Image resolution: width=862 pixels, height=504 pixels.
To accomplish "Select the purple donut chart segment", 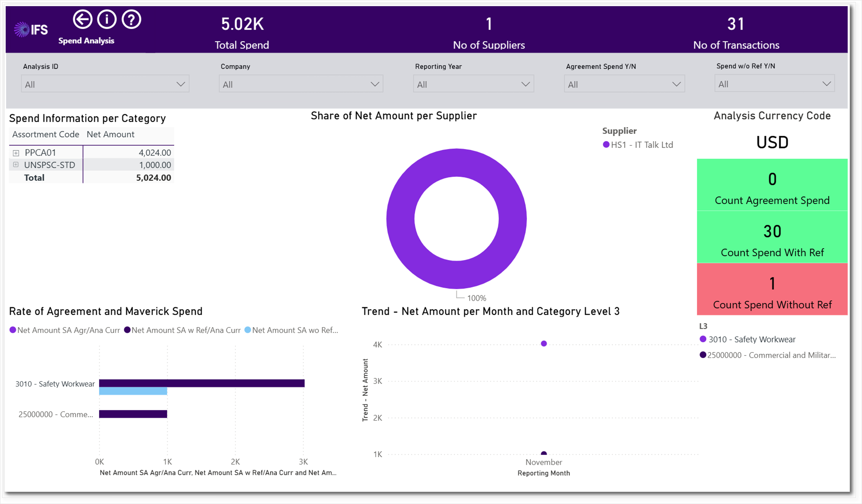I will pos(400,219).
